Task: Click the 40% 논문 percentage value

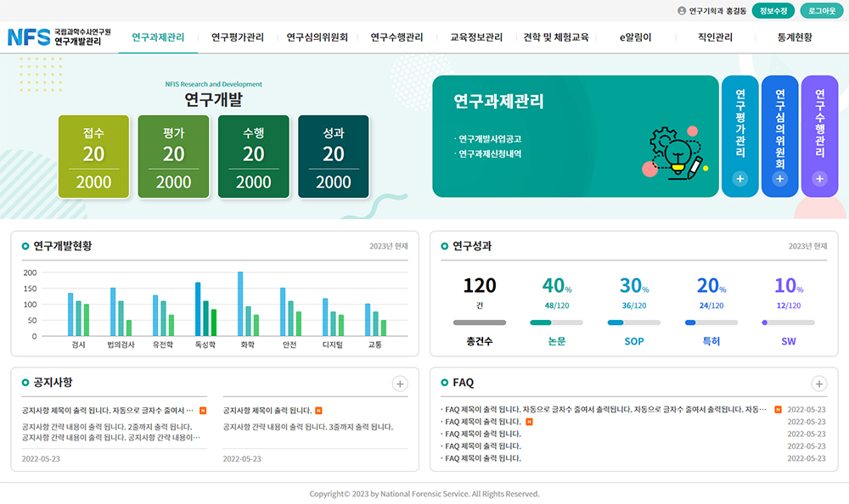Action: (x=557, y=285)
